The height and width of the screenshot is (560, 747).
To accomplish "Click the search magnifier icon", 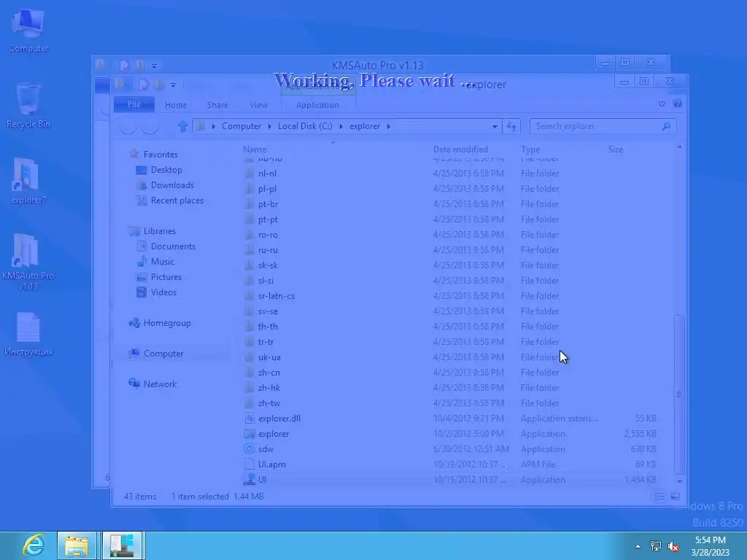I will coord(666,126).
